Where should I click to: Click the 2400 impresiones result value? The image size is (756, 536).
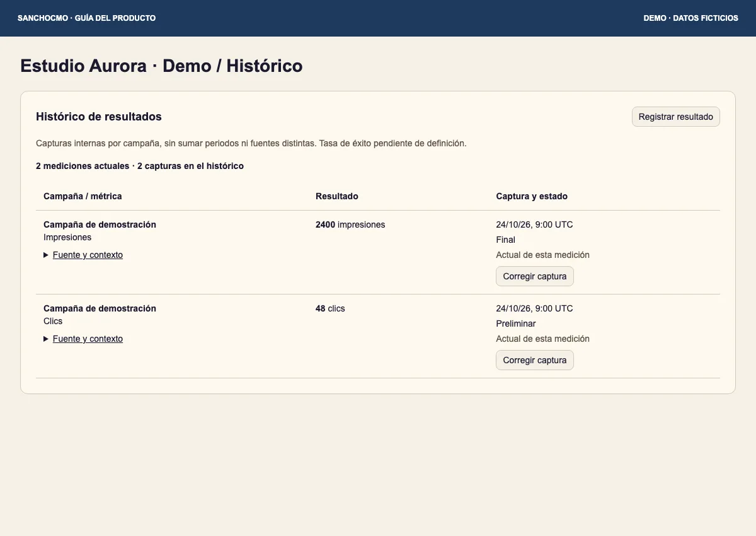[350, 224]
